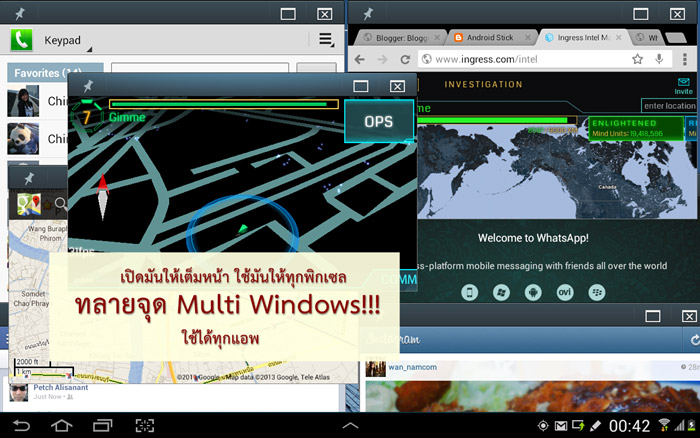Tap the OPS button in Ingress

click(379, 121)
